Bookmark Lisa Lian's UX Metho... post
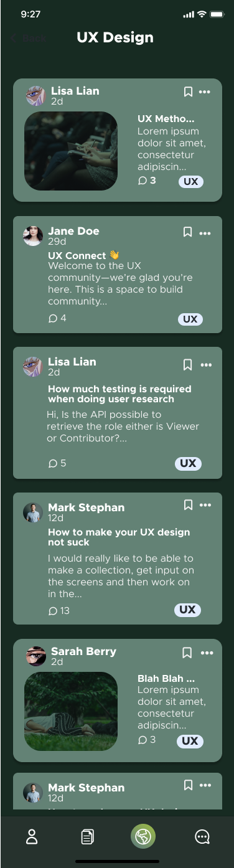This screenshot has height=868, width=234. [188, 92]
